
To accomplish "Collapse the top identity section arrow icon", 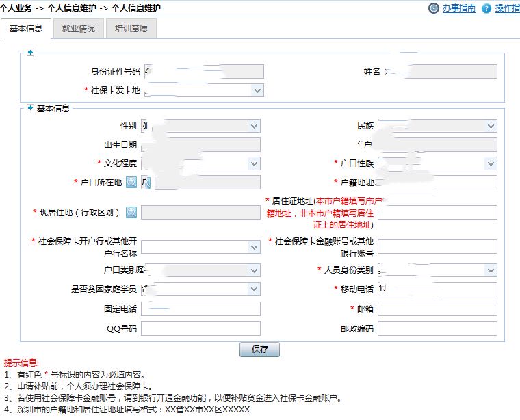I will click(x=30, y=52).
